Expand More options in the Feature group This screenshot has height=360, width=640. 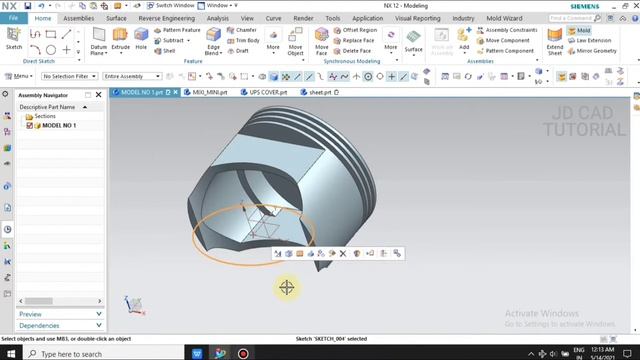[x=273, y=41]
